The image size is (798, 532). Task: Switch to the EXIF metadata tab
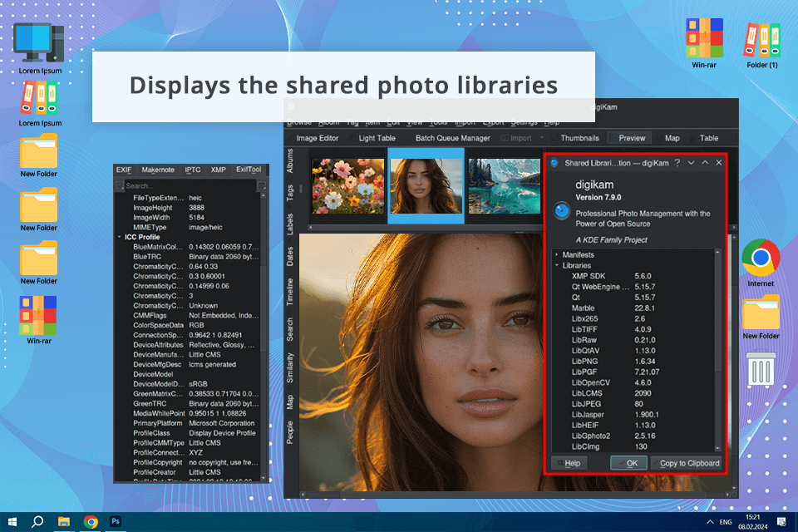124,170
